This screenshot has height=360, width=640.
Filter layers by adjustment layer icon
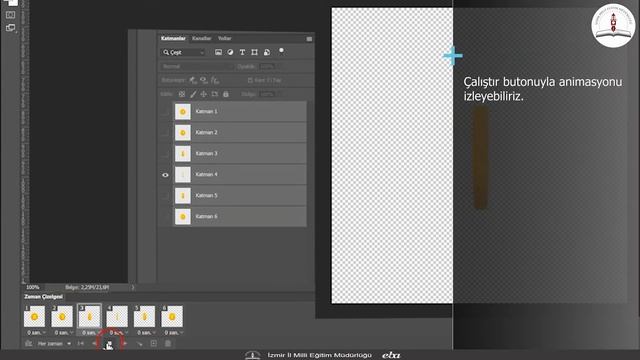coord(230,52)
